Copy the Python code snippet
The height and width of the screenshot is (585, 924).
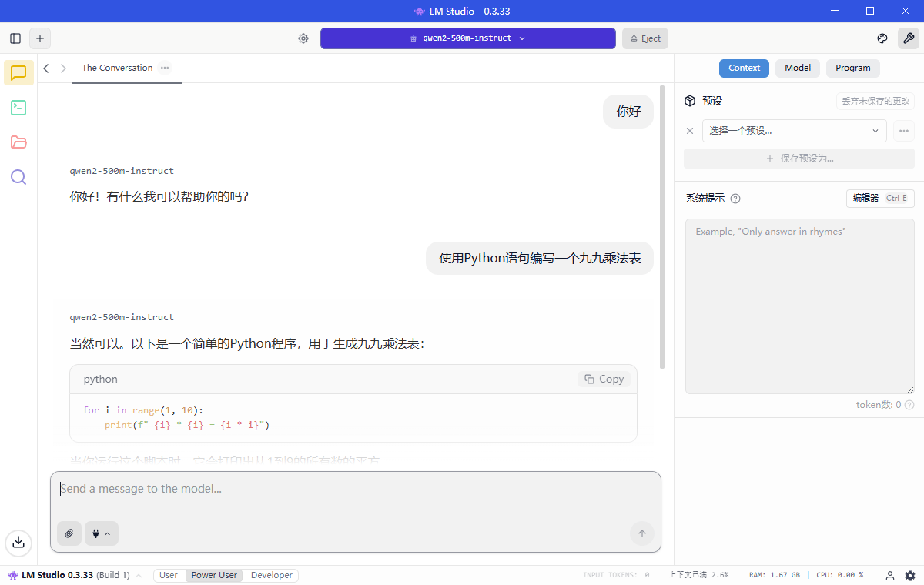pyautogui.click(x=603, y=379)
